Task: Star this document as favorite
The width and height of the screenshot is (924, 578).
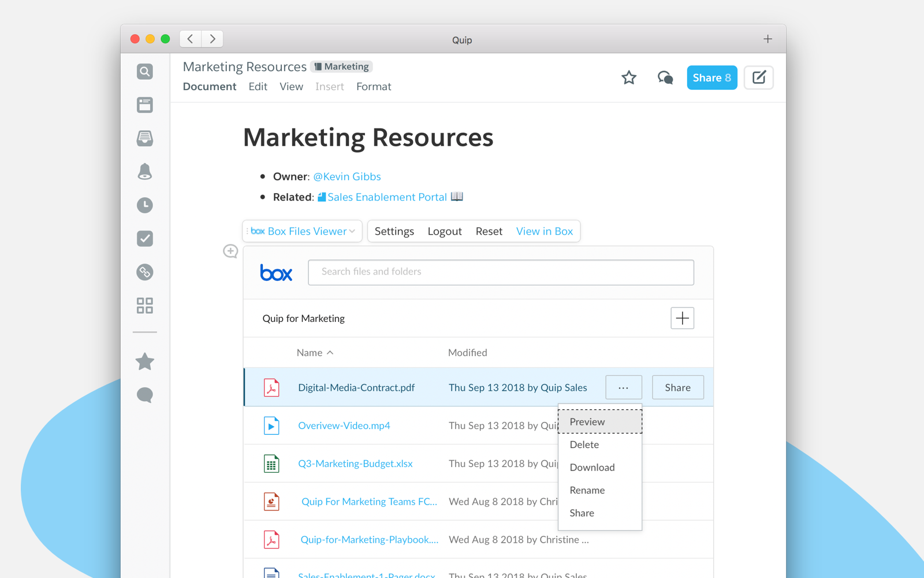Action: [629, 77]
